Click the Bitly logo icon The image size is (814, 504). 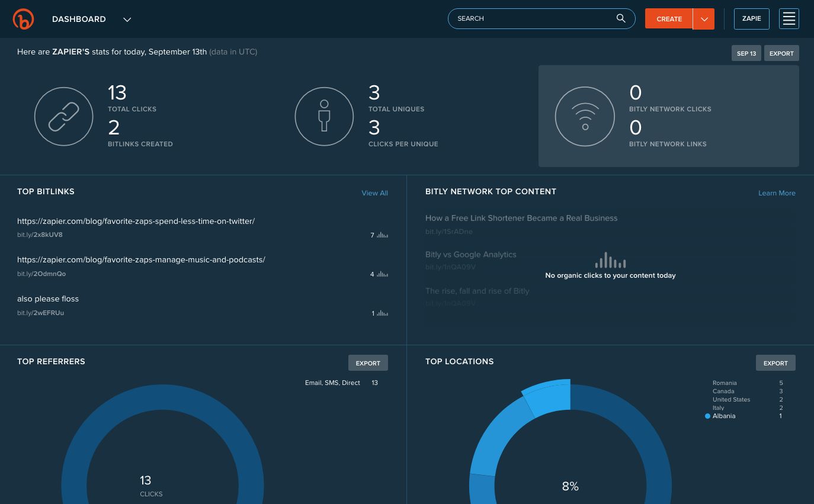click(x=24, y=19)
